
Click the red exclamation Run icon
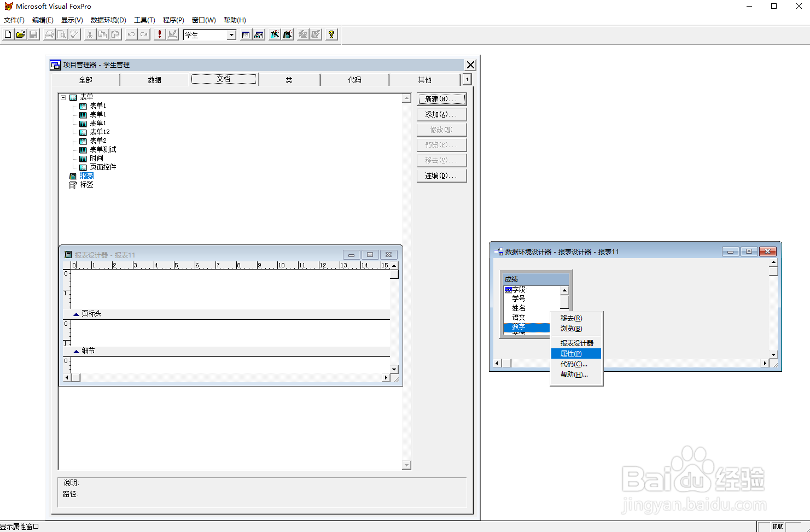point(160,34)
